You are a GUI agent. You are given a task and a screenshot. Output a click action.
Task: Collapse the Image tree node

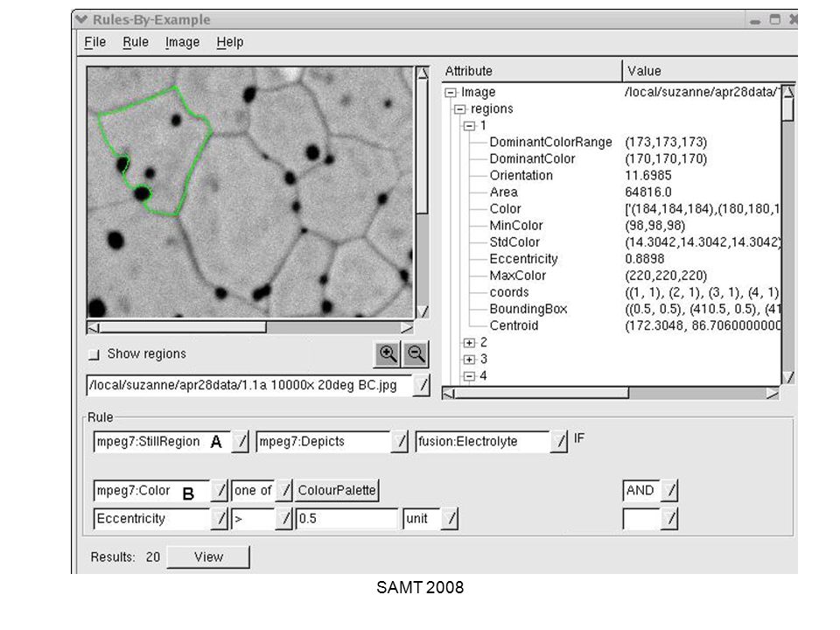[451, 93]
